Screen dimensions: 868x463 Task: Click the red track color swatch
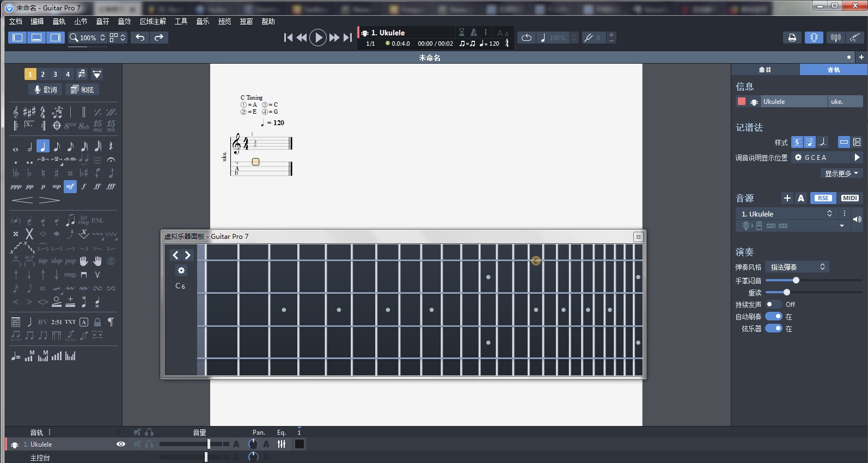coord(741,101)
